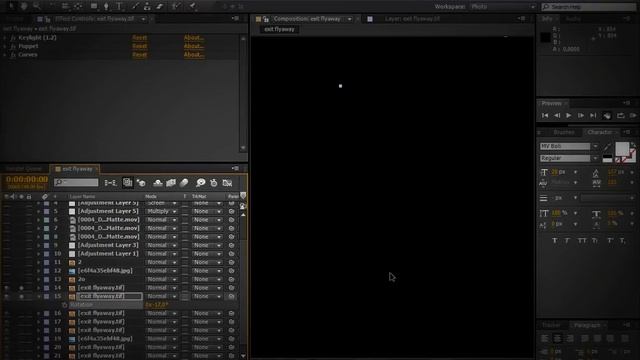Viewport: 640px width, 360px height.
Task: Select the Clone Stamp tool
Action: point(147,6)
